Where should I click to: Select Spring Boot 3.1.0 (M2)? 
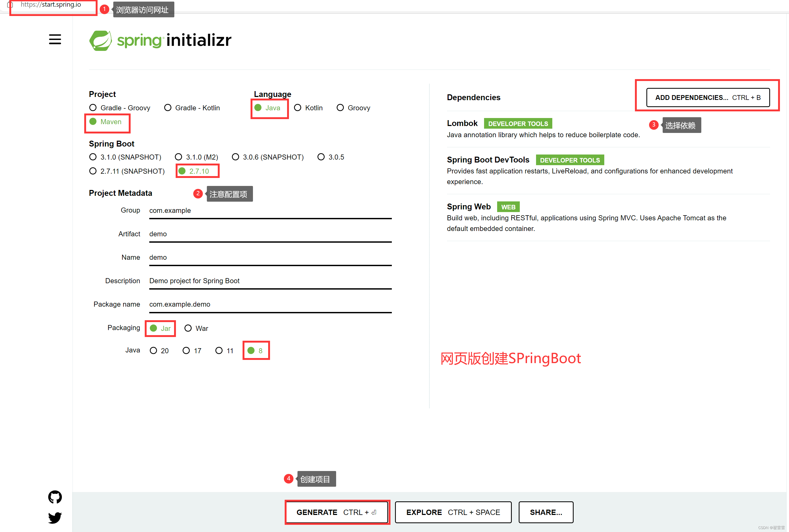coord(196,157)
